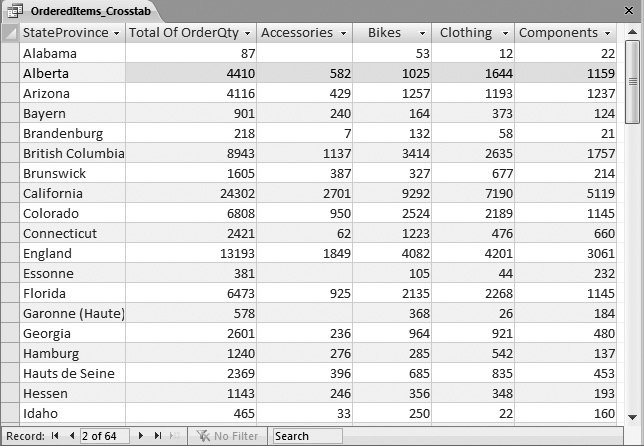Click the Colorado state cell
Screen dimensions: 644x446
pos(72,214)
